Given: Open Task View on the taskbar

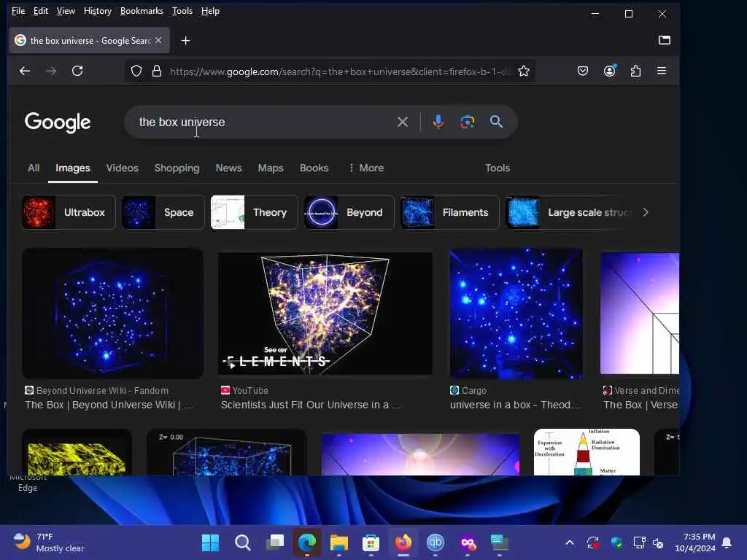Looking at the screenshot, I should (275, 542).
